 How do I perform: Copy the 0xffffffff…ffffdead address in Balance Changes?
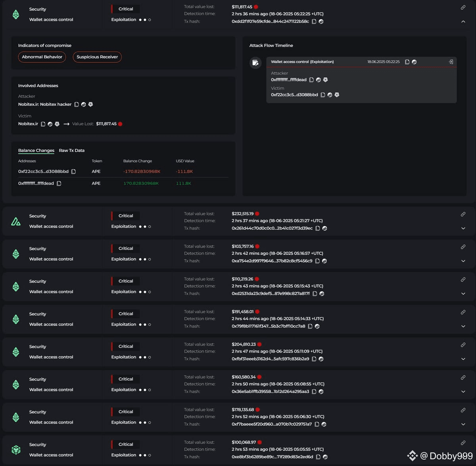(59, 183)
